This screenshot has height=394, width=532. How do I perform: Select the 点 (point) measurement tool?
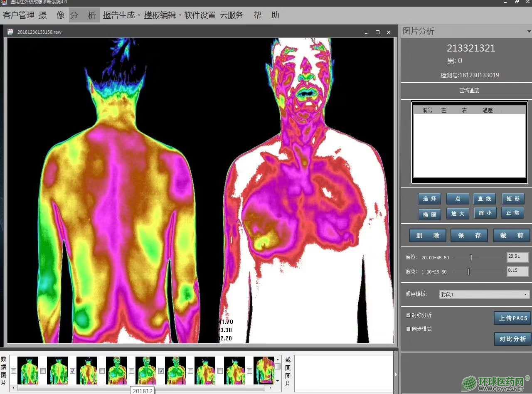[x=458, y=199]
